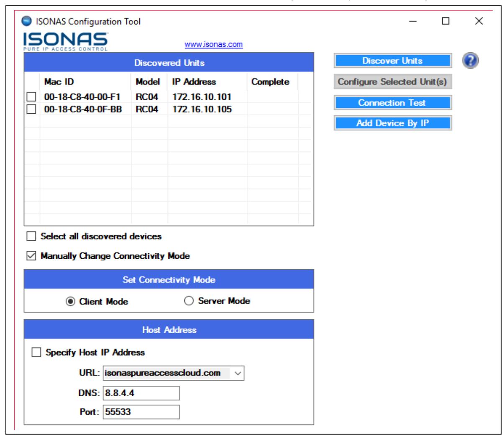Viewport: 504px width, 438px height.
Task: Maximize the ISONAS Configuration Tool window
Action: pos(446,21)
